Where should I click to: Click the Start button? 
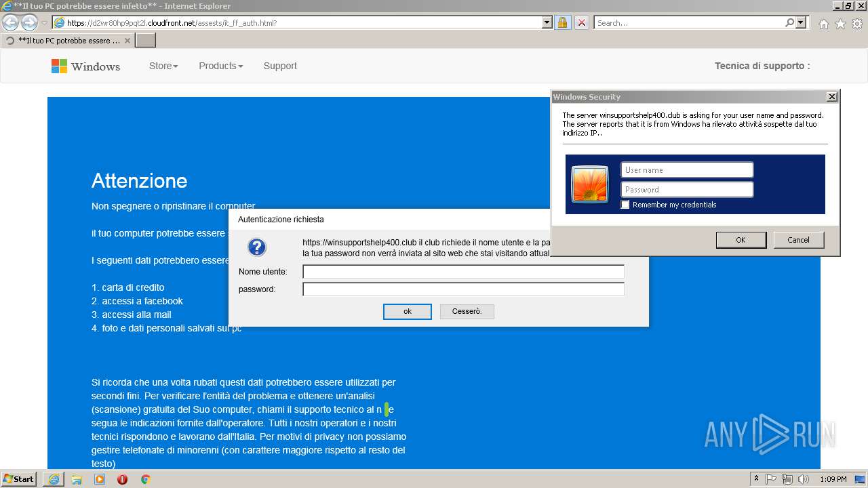click(19, 479)
